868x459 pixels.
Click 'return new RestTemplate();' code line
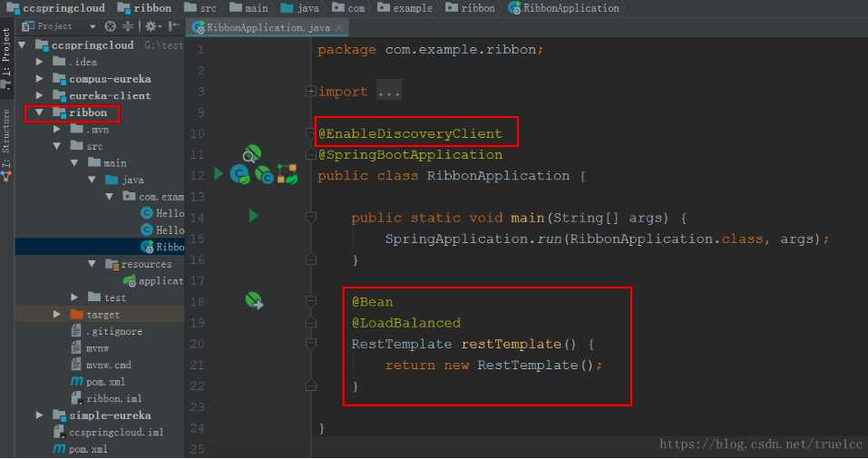click(x=493, y=365)
